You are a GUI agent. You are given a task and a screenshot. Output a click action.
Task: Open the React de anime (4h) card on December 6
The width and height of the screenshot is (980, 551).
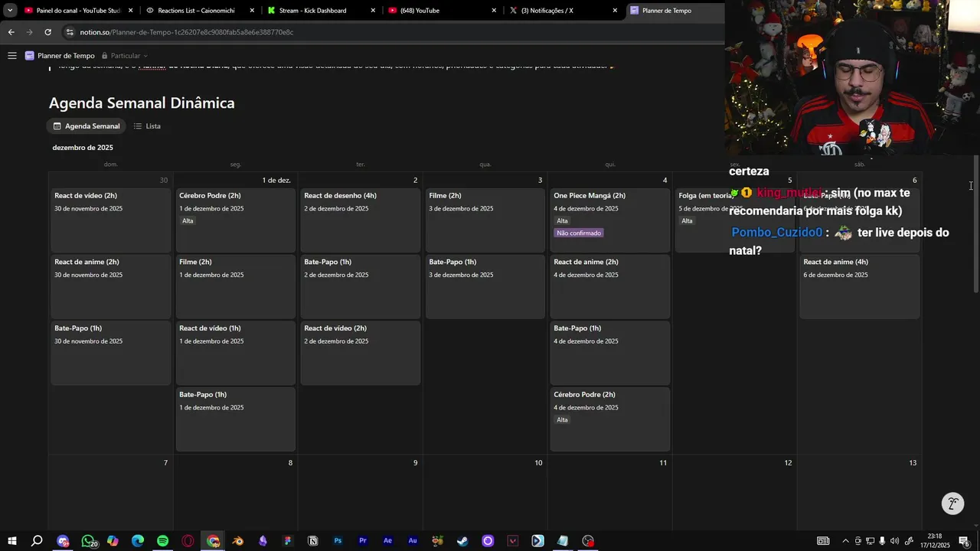coord(860,286)
